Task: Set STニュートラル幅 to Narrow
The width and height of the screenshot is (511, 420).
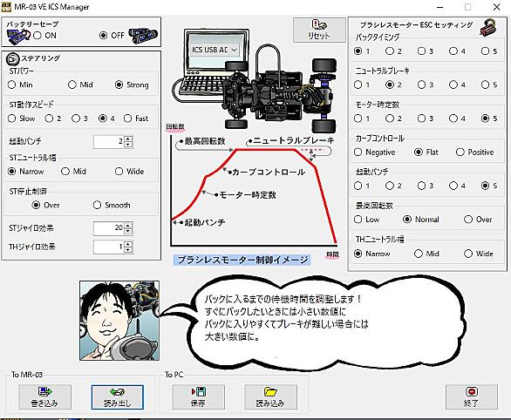Action: pos(26,172)
